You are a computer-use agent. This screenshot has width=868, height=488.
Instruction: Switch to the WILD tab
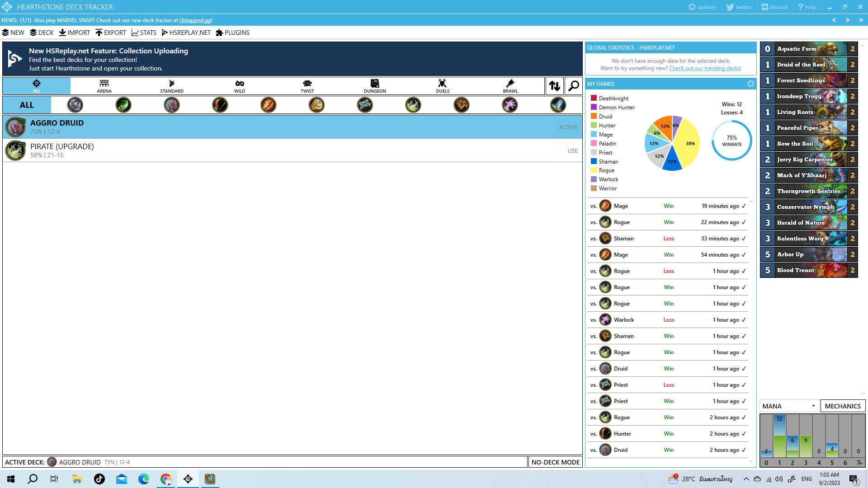pyautogui.click(x=240, y=86)
